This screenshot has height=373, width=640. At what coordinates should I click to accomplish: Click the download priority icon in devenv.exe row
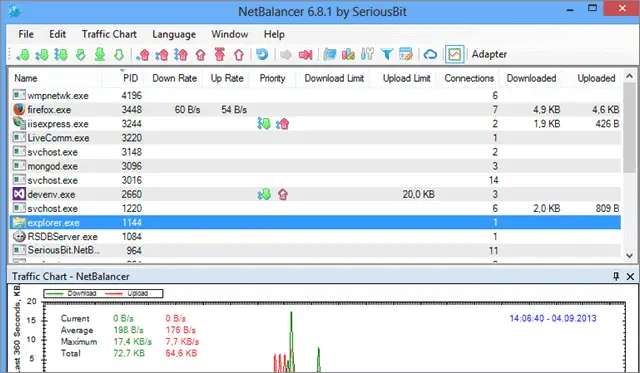264,194
